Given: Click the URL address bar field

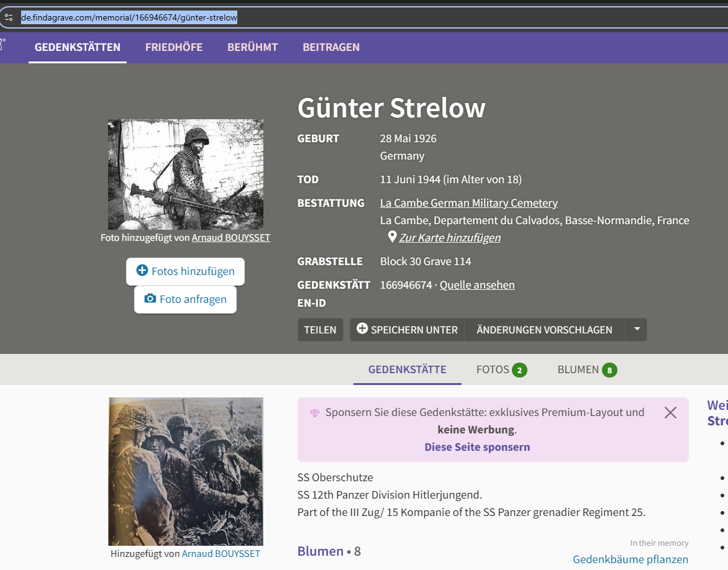Looking at the screenshot, I should click(x=373, y=17).
